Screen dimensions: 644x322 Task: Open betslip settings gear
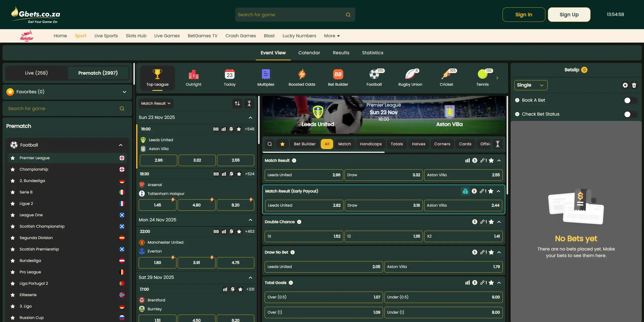625,85
